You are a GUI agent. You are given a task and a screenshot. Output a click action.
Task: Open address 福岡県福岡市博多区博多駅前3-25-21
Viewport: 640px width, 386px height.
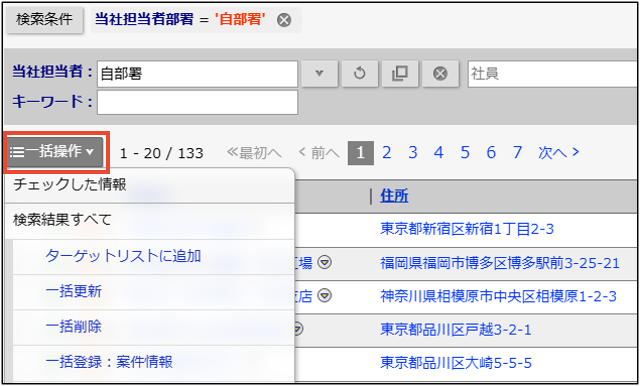click(x=500, y=263)
